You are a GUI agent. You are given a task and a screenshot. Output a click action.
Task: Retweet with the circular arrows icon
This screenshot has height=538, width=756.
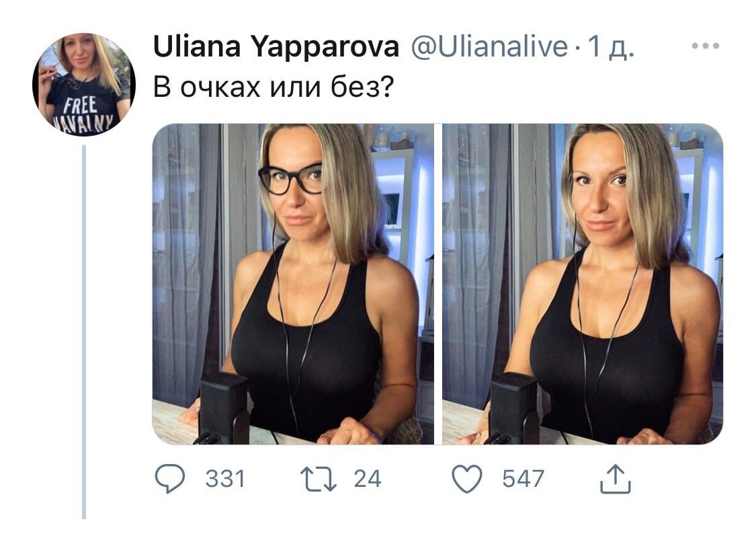[x=319, y=479]
